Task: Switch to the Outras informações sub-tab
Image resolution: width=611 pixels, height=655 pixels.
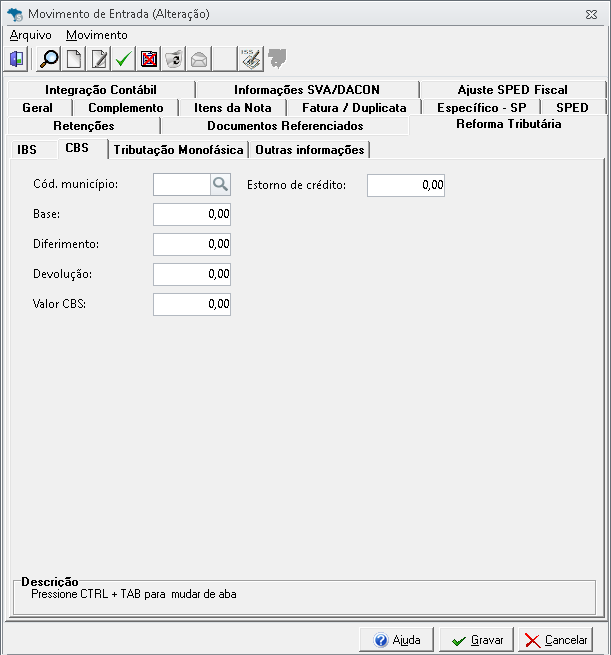Action: [x=310, y=150]
